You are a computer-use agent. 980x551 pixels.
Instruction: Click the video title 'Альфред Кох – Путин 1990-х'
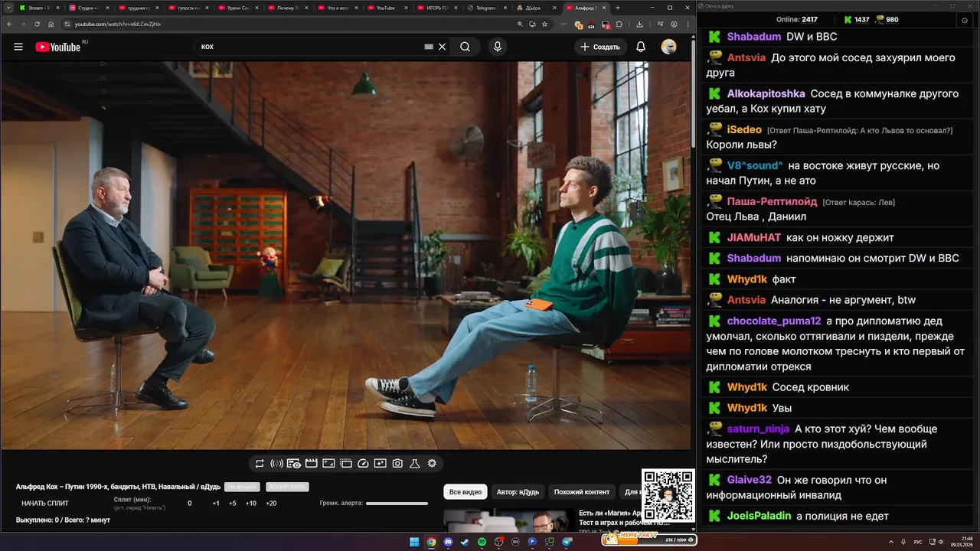(117, 487)
